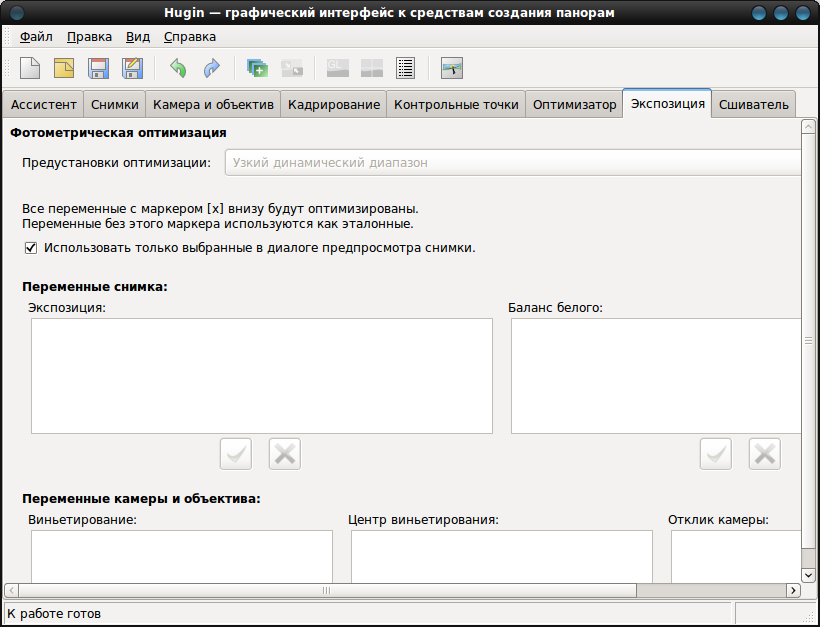Viewport: 820px width, 627px height.
Task: Click the horizontal scrollbar right arrow
Action: [x=793, y=590]
